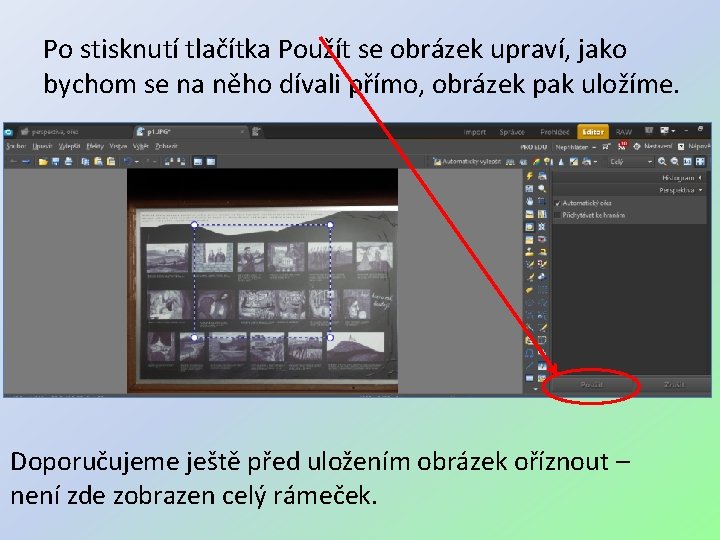Select the eraser tool
The image size is (720, 540).
pyautogui.click(x=529, y=290)
